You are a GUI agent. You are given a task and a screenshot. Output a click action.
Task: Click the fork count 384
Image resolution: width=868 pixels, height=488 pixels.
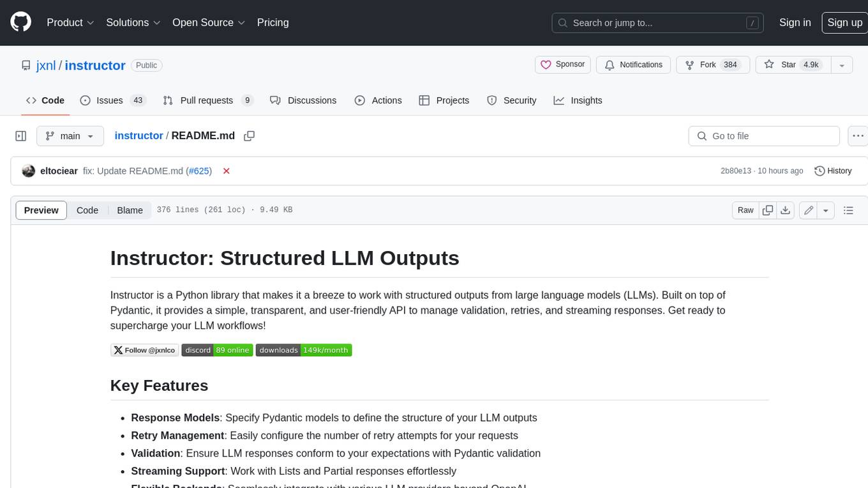[x=730, y=65]
